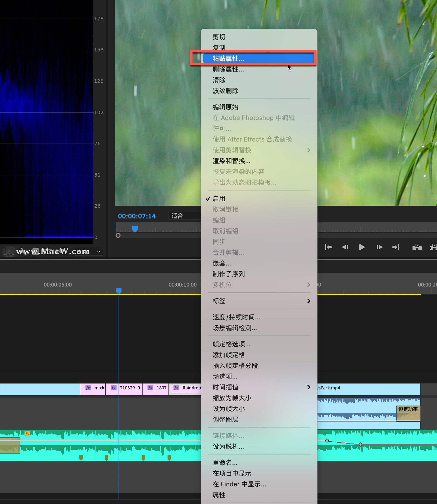Click the program monitor scrubber playhead
Image resolution: width=437 pixels, height=504 pixels.
click(x=135, y=228)
